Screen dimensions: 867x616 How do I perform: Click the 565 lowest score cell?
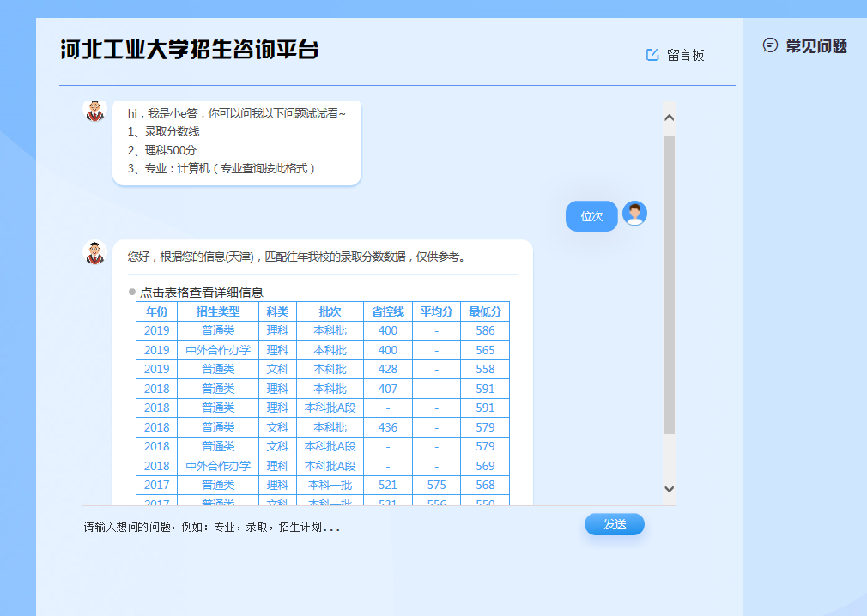[x=485, y=350]
